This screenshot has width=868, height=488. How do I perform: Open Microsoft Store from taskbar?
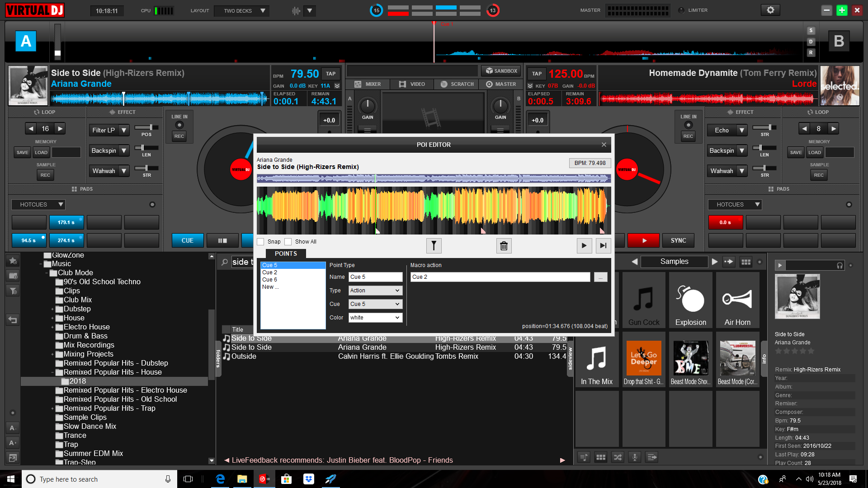coord(287,479)
